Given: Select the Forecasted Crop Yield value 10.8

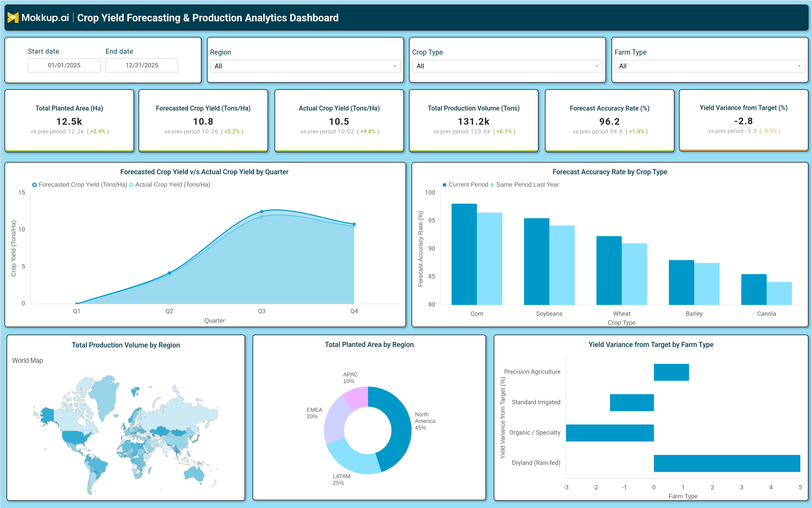Looking at the screenshot, I should tap(203, 121).
